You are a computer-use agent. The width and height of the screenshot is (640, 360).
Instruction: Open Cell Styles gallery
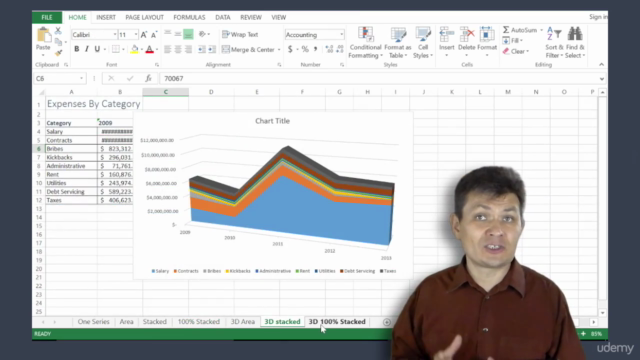[x=423, y=43]
